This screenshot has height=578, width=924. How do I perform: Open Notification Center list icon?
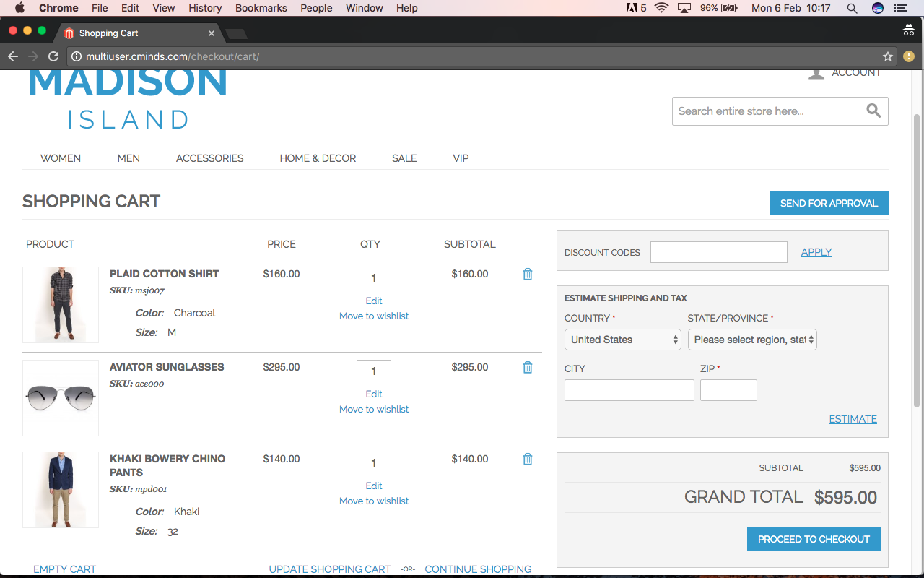[x=900, y=8]
